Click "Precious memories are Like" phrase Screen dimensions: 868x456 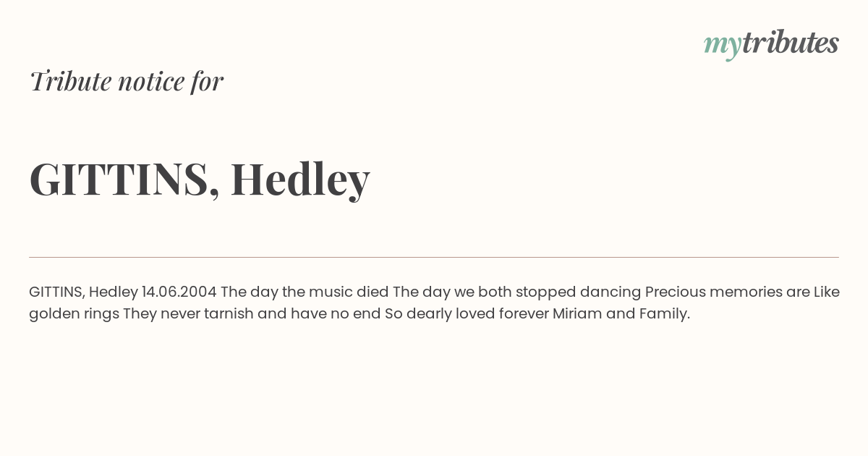(x=742, y=292)
